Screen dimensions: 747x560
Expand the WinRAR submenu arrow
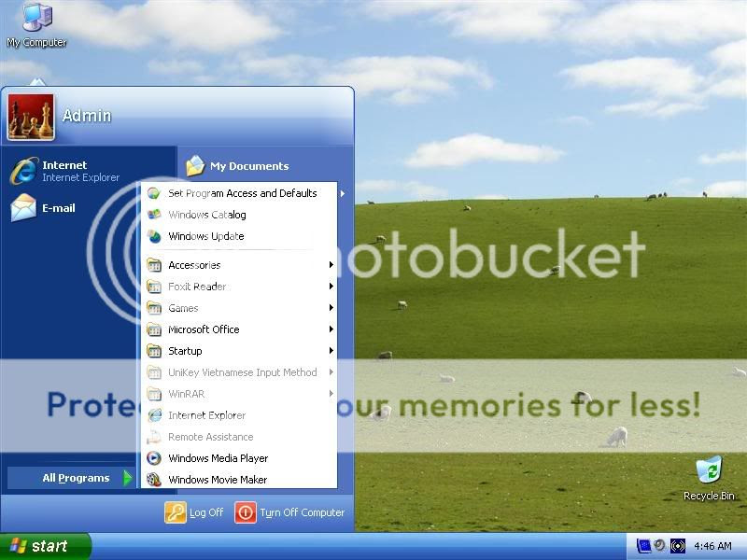click(x=331, y=394)
